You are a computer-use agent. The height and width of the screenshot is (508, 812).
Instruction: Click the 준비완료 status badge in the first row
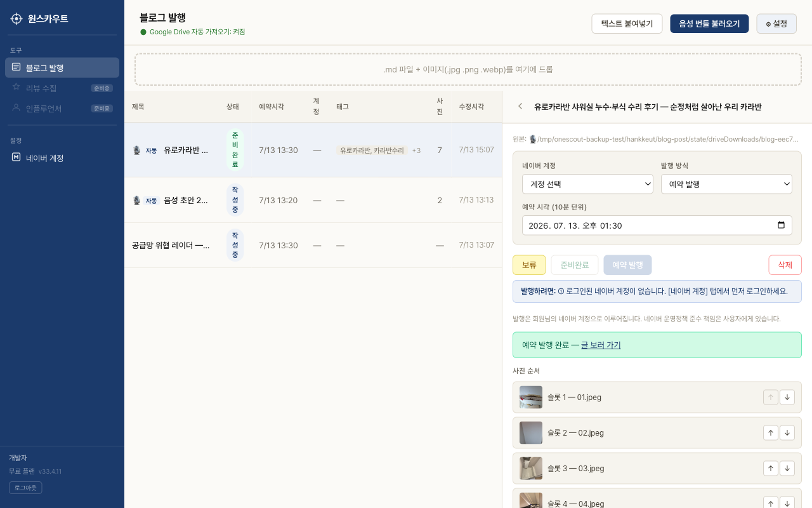(x=235, y=150)
